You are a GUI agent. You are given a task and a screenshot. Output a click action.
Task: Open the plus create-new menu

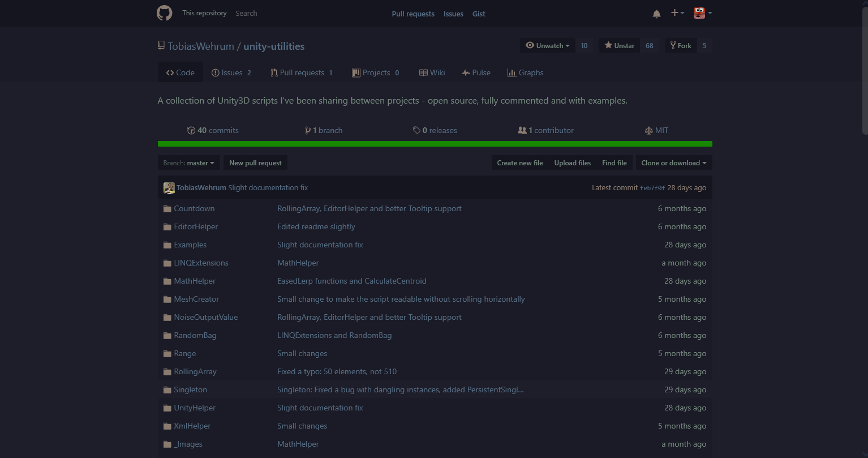(677, 13)
